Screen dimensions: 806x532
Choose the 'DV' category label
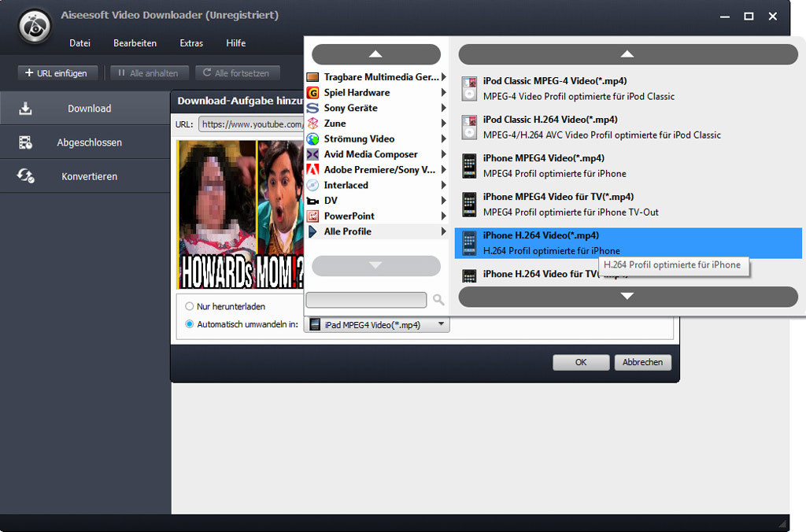[331, 201]
